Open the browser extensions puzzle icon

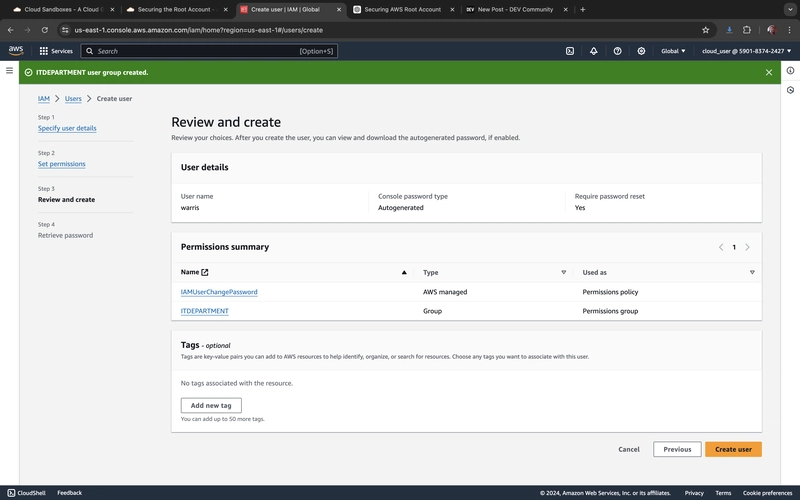coord(747,30)
